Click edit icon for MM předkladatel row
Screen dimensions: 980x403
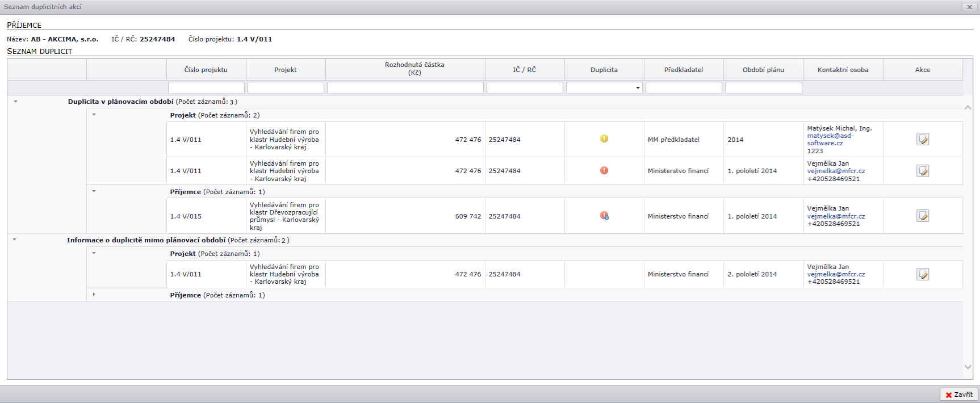923,140
